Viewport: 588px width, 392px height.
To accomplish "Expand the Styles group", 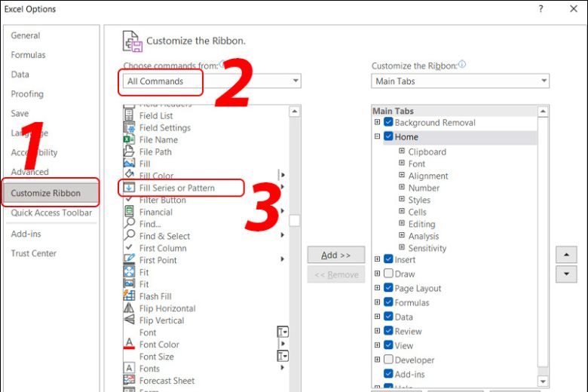I will (402, 199).
